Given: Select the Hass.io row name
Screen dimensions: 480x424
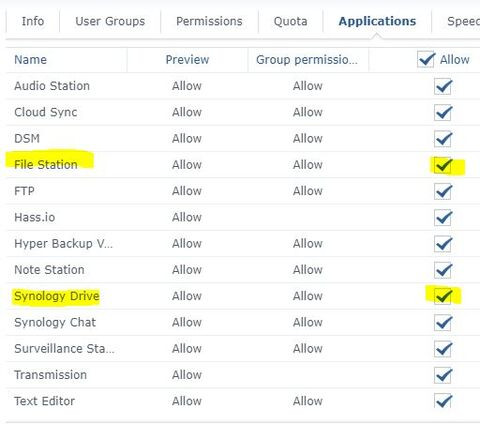Looking at the screenshot, I should tap(35, 217).
